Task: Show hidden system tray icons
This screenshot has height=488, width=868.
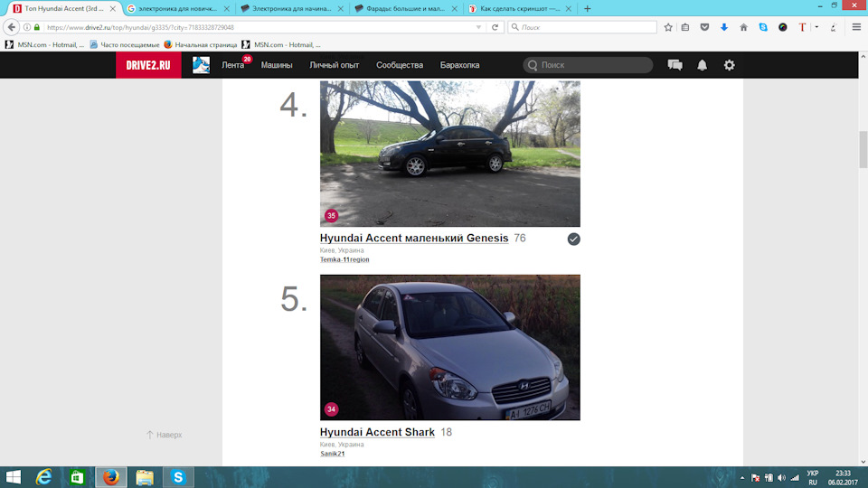Action: click(x=741, y=477)
